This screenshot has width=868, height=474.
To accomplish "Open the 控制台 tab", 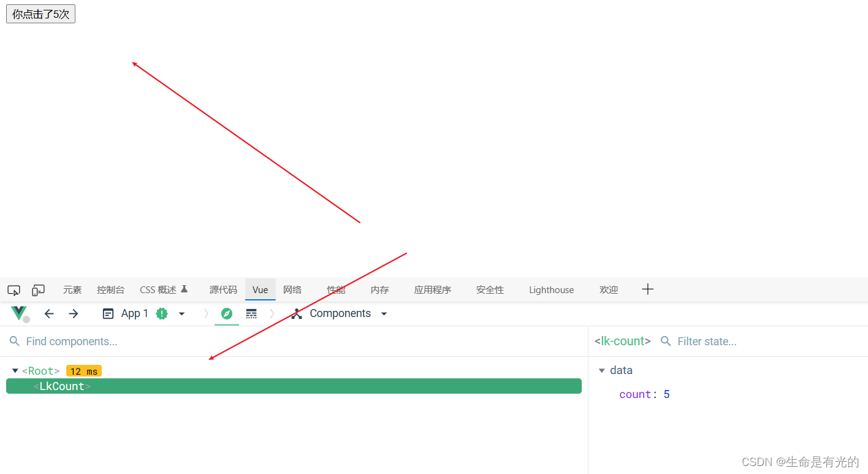I will (110, 290).
